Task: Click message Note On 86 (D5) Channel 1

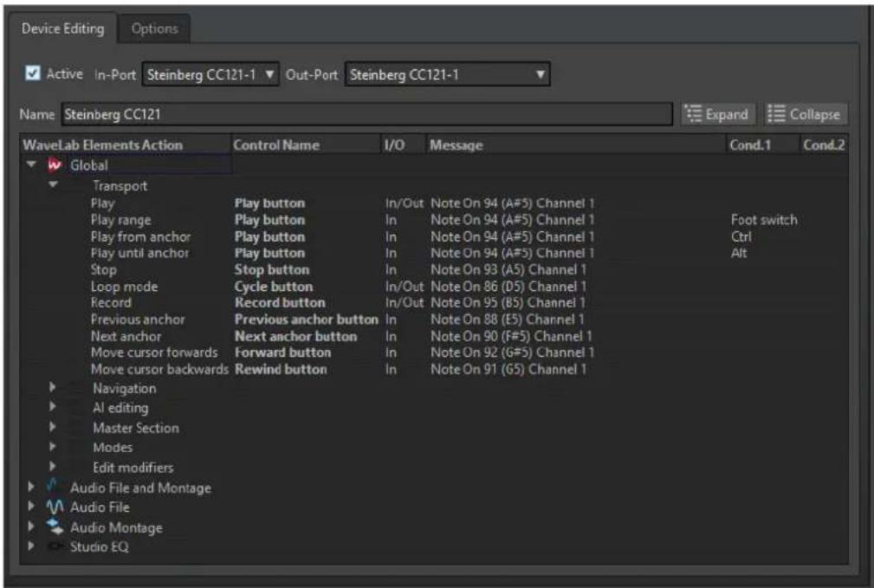Action: (508, 287)
